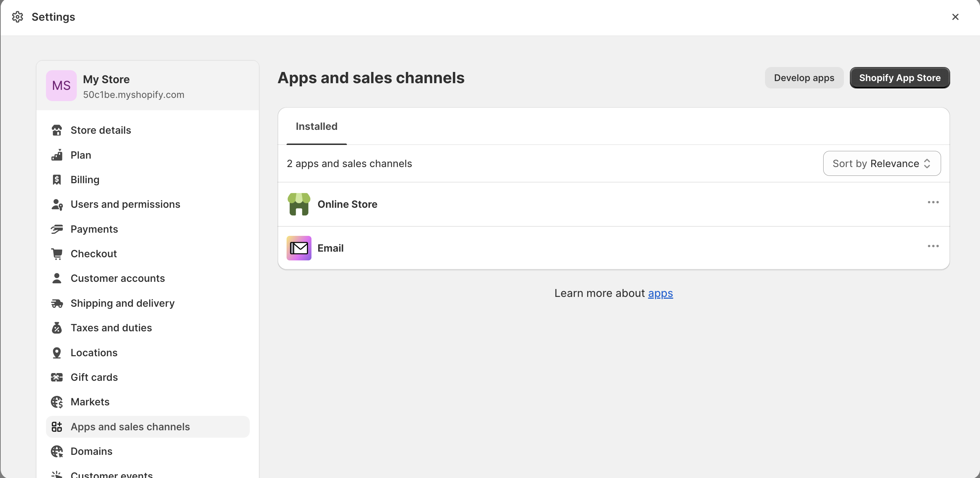Open Taxes and duties settings
This screenshot has width=980, height=478.
(148, 328)
